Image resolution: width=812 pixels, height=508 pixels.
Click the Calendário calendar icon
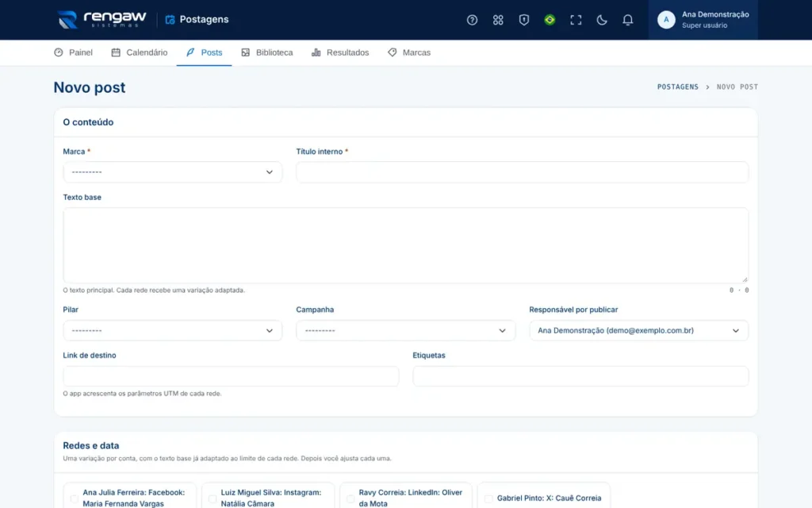116,52
